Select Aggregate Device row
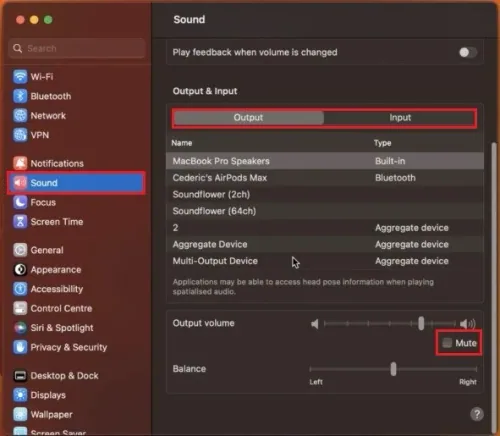Screen dimensions: 500x436 (325, 244)
